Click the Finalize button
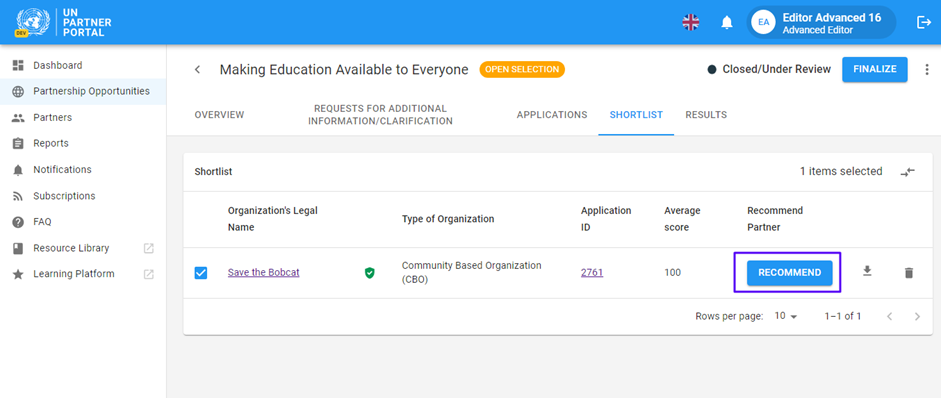The height and width of the screenshot is (398, 941). point(874,69)
